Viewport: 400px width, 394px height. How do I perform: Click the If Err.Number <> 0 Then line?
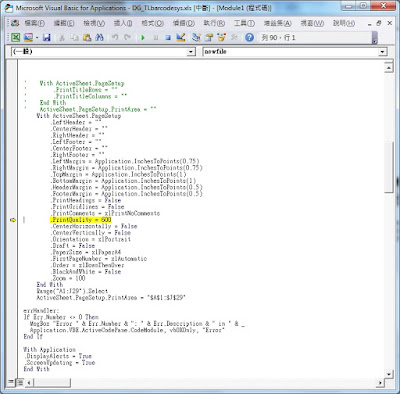(61, 317)
